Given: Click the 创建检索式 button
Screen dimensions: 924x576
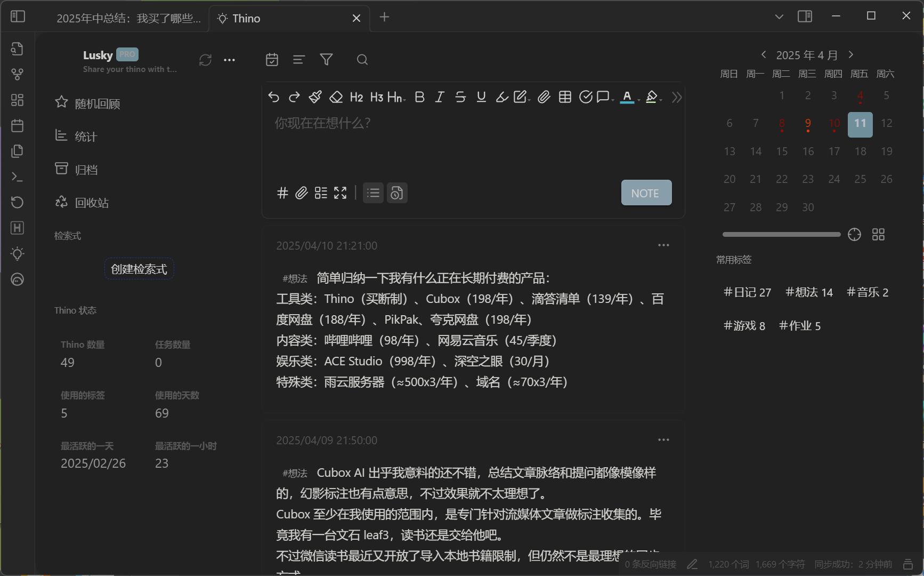Looking at the screenshot, I should (139, 269).
